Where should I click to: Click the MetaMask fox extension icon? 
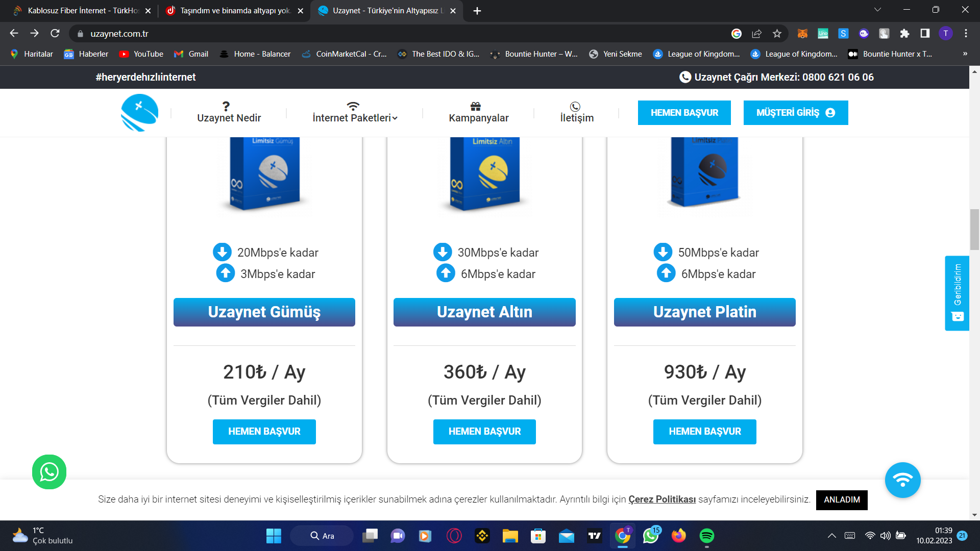[802, 34]
